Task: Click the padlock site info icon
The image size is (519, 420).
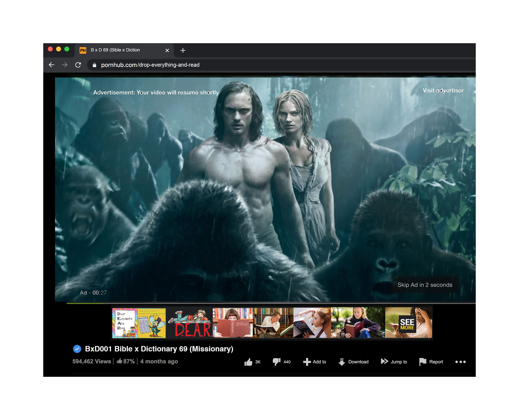Action: coord(94,65)
